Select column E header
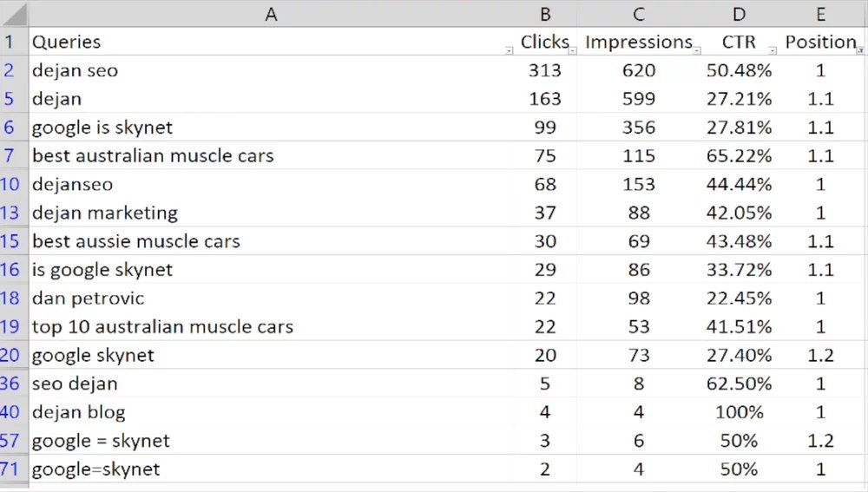 click(821, 14)
